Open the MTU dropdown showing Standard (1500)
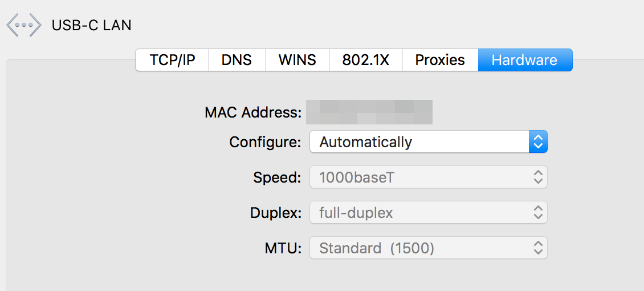This screenshot has width=644, height=291. pyautogui.click(x=429, y=248)
